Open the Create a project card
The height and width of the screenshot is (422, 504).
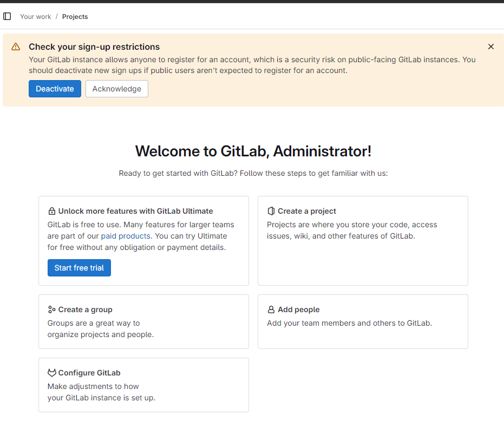(x=363, y=241)
